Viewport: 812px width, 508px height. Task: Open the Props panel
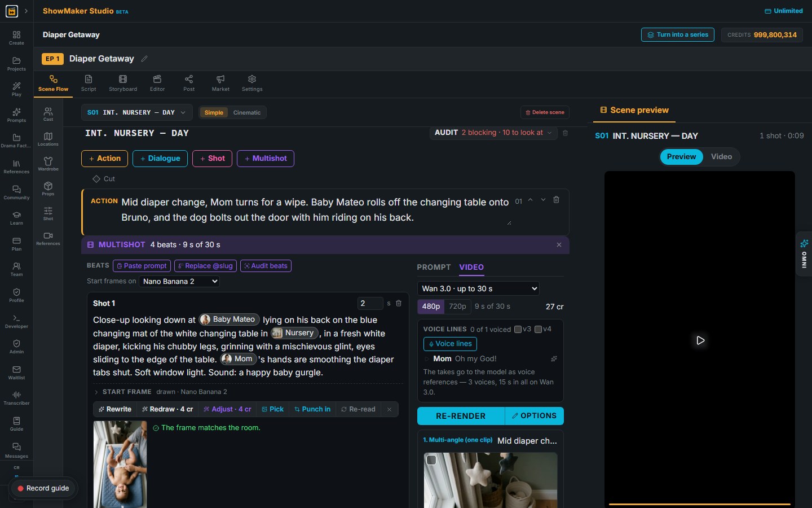coord(48,189)
